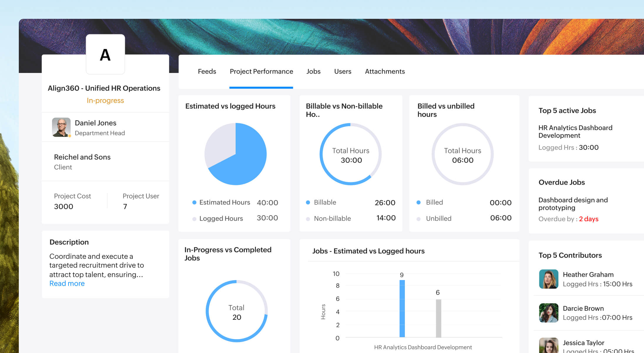The width and height of the screenshot is (644, 353).
Task: Select the Project Performance tab
Action: pos(261,71)
